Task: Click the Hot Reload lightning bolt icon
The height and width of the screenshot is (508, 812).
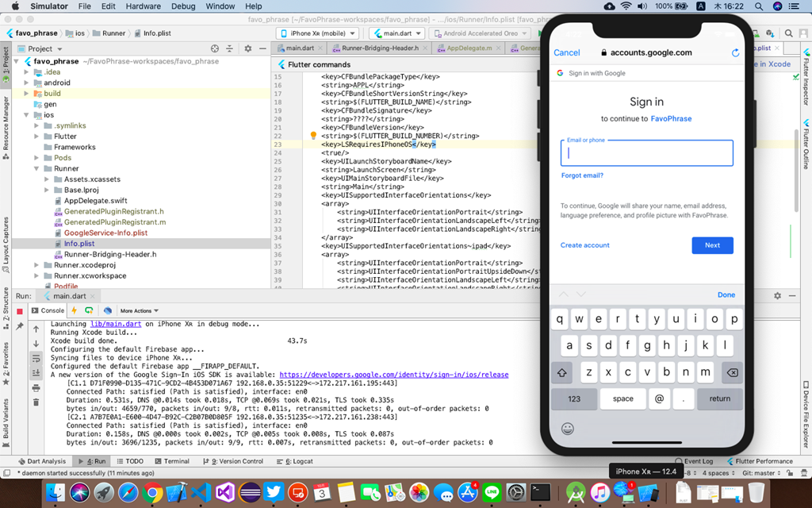Action: (74, 310)
